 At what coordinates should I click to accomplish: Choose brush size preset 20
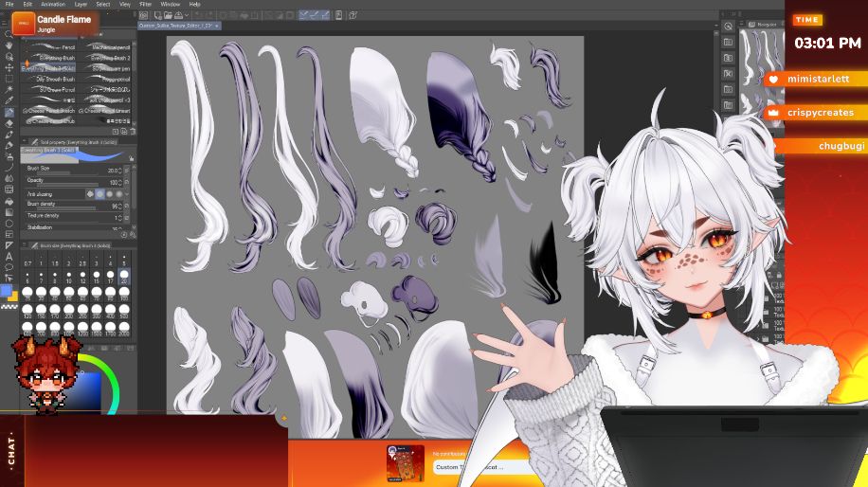pos(124,276)
